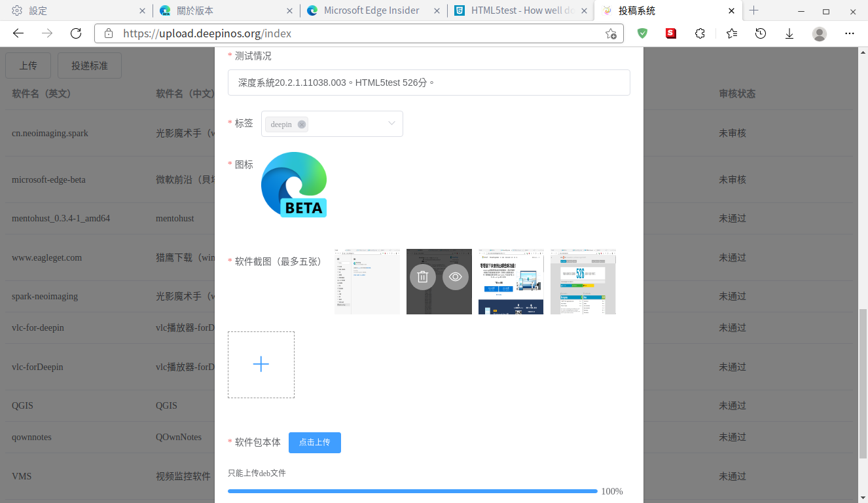Open browsing history via the clock icon
The height and width of the screenshot is (503, 868).
760,33
